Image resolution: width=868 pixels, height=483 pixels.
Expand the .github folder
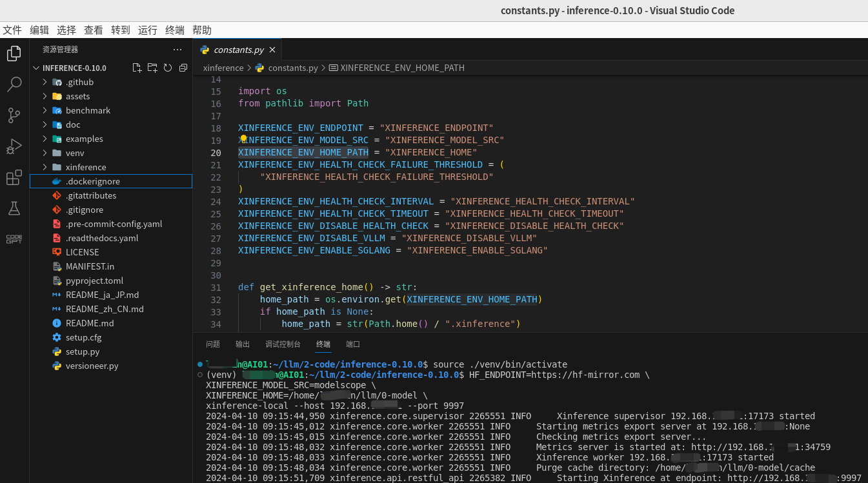pyautogui.click(x=45, y=82)
